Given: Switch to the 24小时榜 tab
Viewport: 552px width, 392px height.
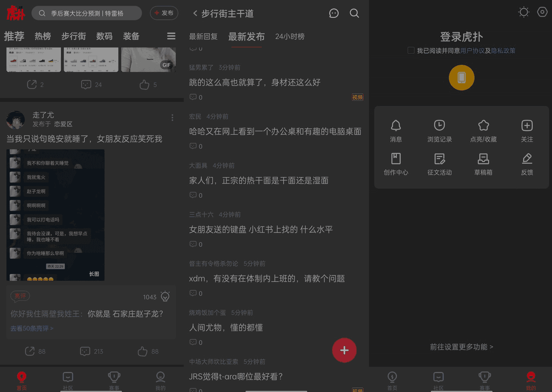Looking at the screenshot, I should point(290,36).
